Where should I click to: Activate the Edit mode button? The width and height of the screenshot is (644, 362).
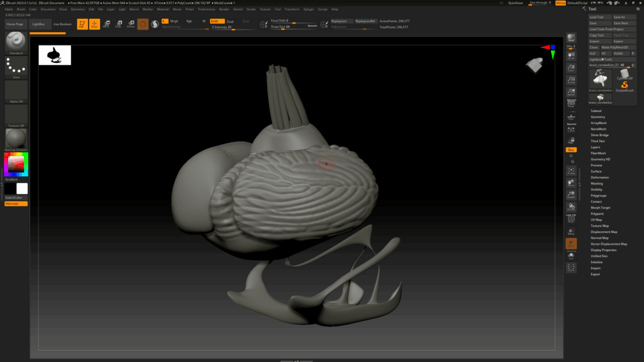coord(82,24)
